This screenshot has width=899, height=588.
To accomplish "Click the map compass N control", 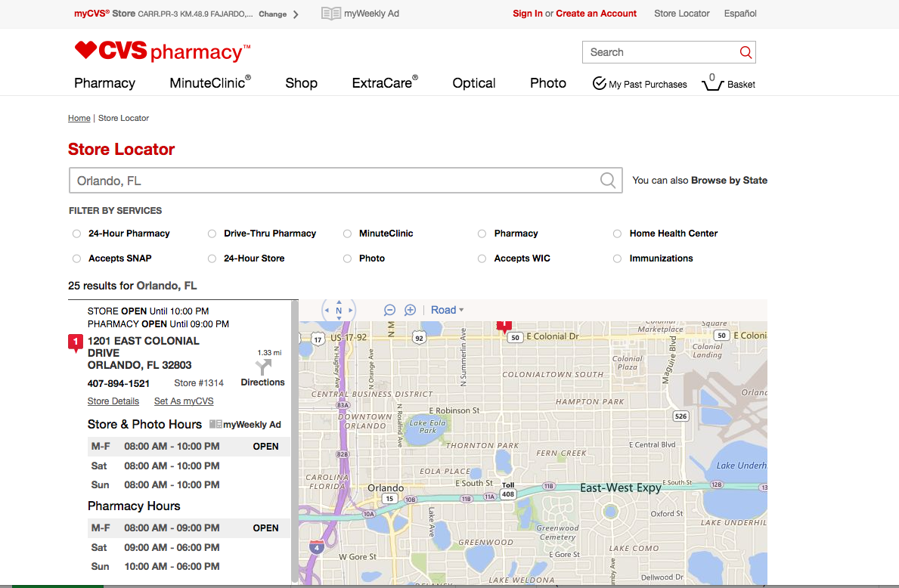I will coord(339,310).
